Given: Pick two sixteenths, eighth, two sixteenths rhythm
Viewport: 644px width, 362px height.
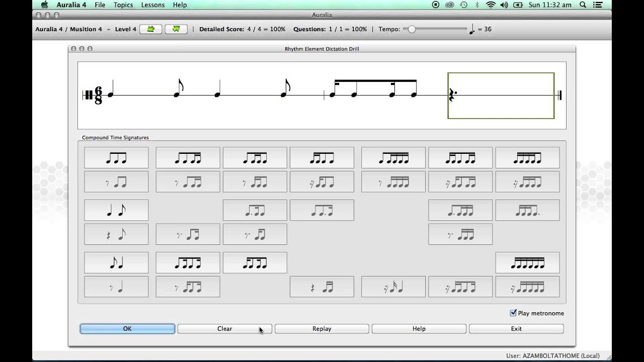Looking at the screenshot, I should [x=460, y=158].
